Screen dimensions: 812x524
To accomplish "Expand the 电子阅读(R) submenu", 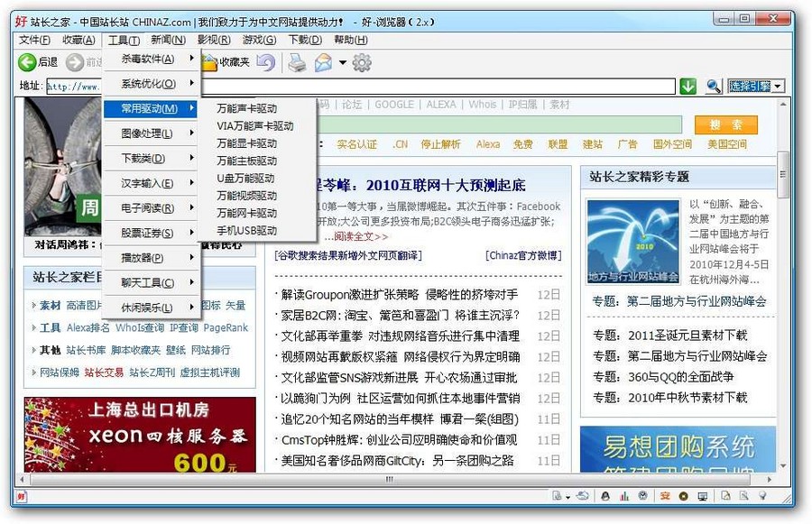I will pyautogui.click(x=150, y=208).
